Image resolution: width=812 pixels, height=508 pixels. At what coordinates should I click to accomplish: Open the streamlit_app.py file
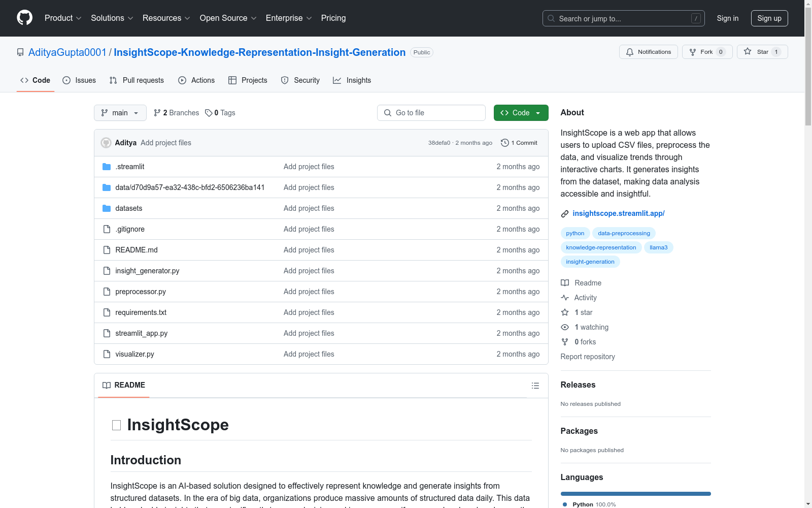coord(142,333)
